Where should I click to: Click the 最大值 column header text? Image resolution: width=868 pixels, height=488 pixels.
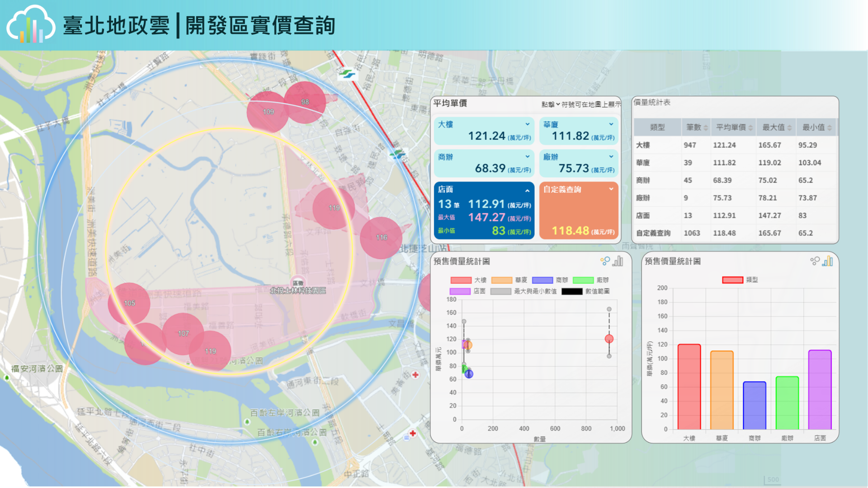tap(774, 127)
